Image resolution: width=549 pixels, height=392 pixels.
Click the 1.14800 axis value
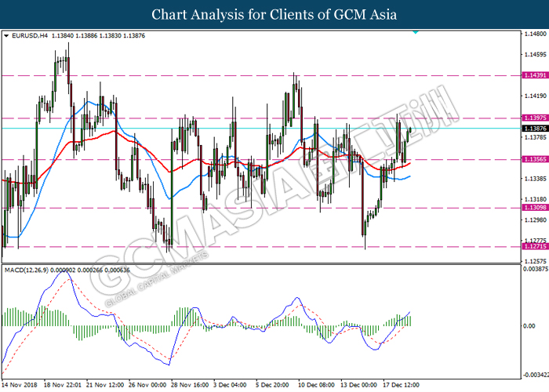pyautogui.click(x=535, y=34)
